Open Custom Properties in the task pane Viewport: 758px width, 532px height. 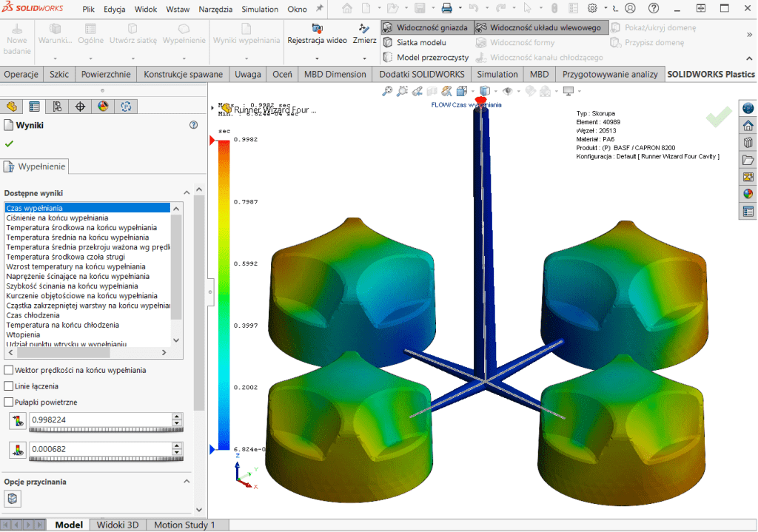click(748, 211)
